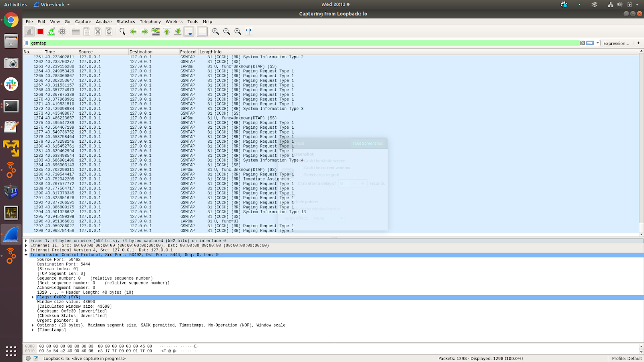Toggle auto-scroll during live capture

(x=189, y=31)
